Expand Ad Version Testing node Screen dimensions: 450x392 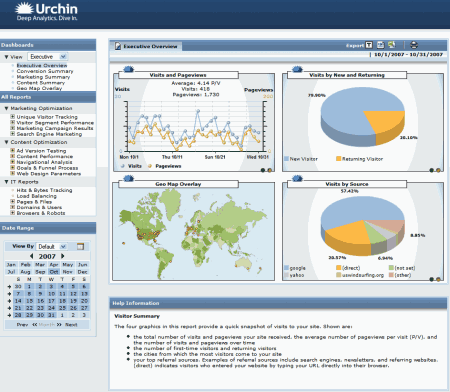click(x=12, y=151)
